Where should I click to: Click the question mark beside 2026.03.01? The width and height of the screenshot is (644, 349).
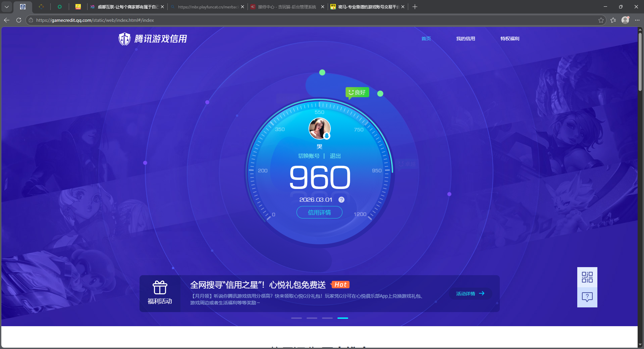point(341,200)
